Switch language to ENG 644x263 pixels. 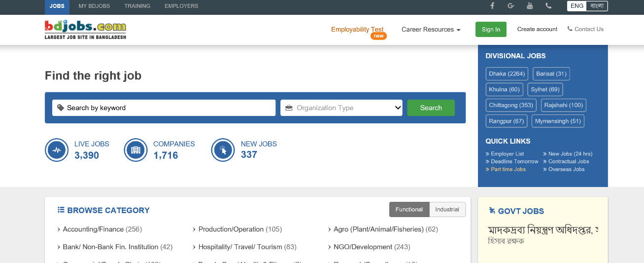coord(577,6)
